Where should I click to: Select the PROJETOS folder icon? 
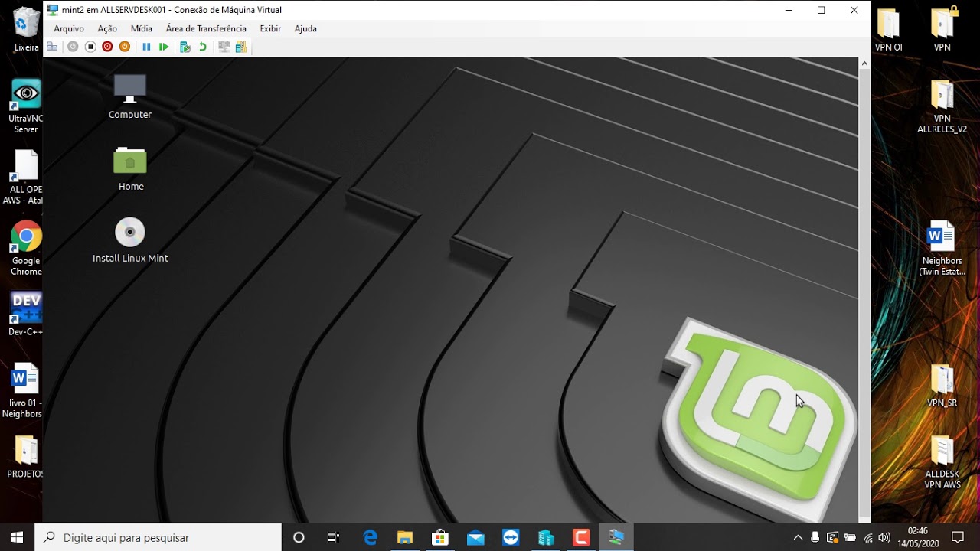[x=26, y=457]
